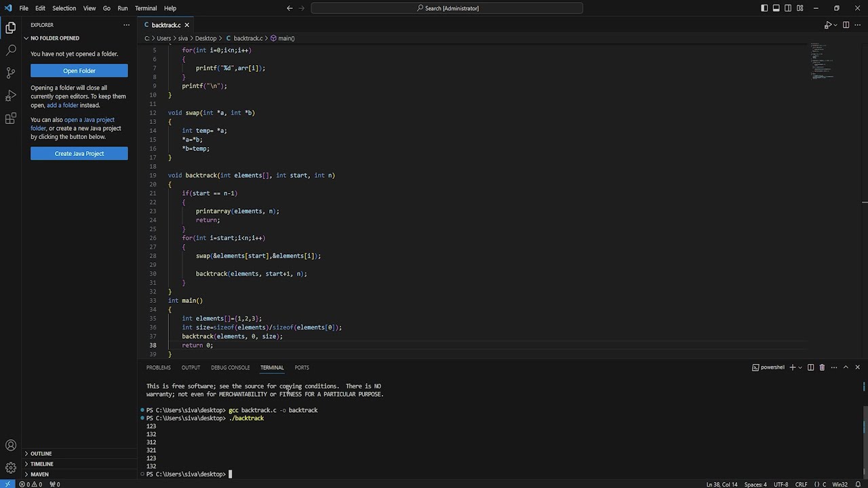This screenshot has height=488, width=868.
Task: Open the terminal launch profile dropdown
Action: click(800, 367)
